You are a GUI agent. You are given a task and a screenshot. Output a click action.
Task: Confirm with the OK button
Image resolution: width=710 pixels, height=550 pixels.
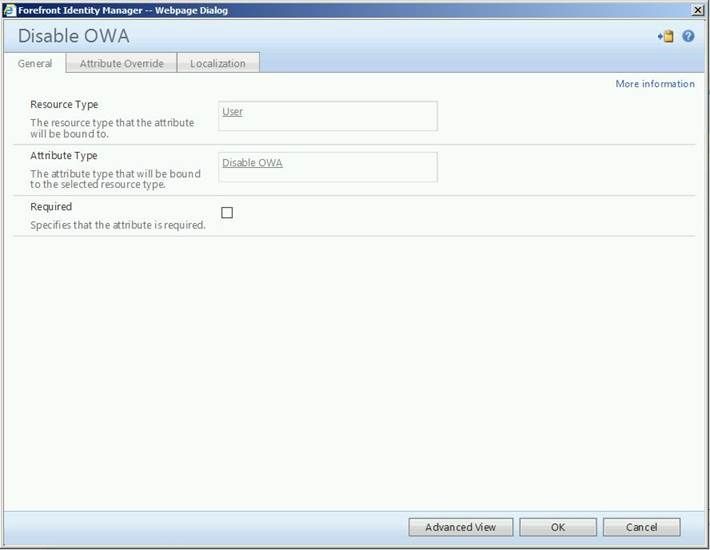click(x=558, y=527)
